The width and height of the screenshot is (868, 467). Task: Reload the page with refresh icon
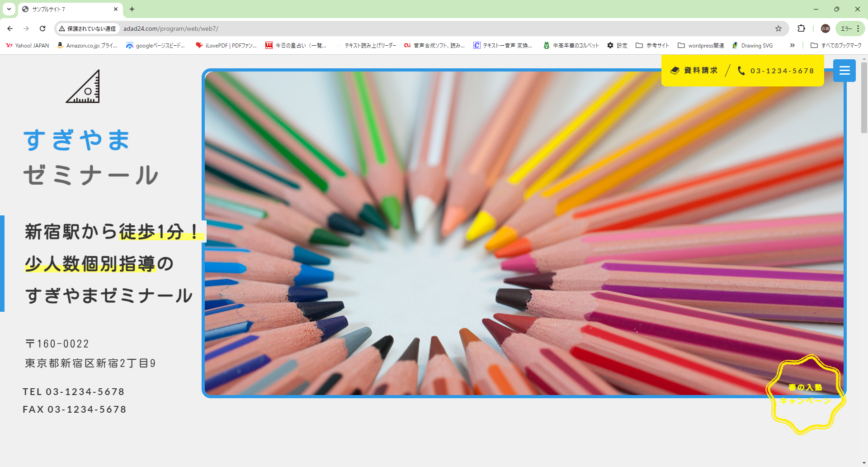(42, 29)
